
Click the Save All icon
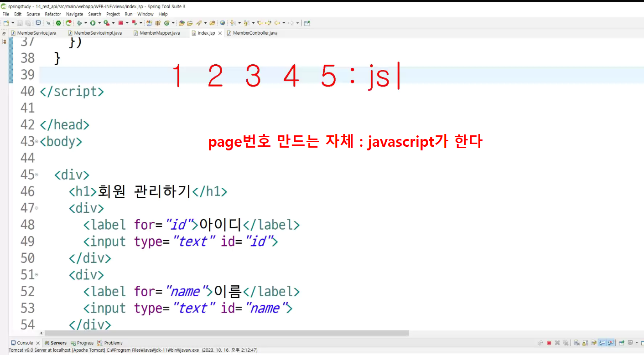28,23
